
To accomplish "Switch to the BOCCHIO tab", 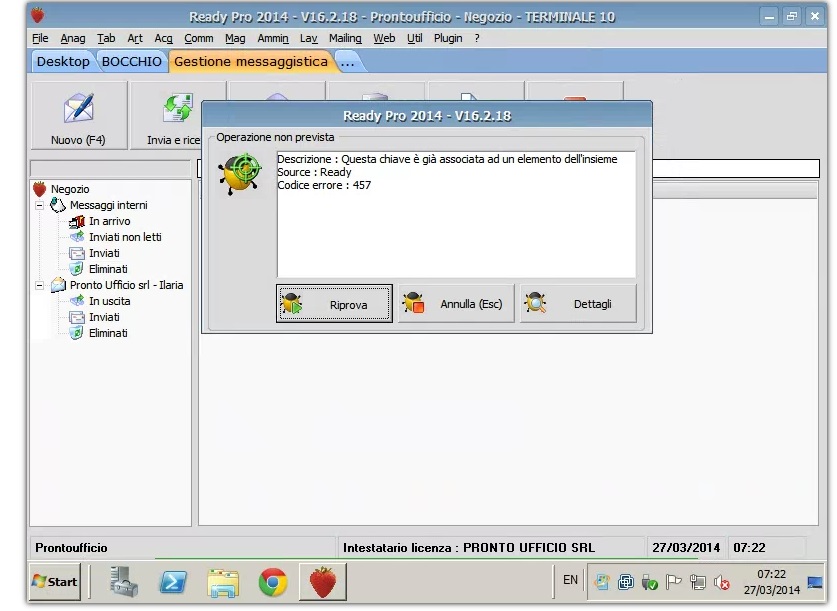I will (x=131, y=61).
